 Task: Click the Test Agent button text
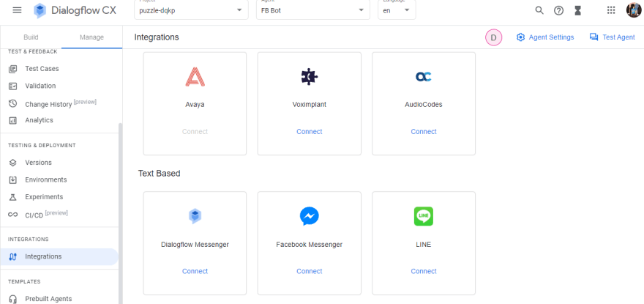pyautogui.click(x=618, y=37)
